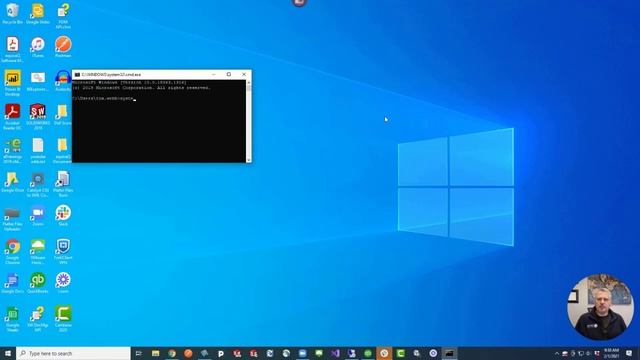Switch to Chrome on the taskbar

point(172,353)
